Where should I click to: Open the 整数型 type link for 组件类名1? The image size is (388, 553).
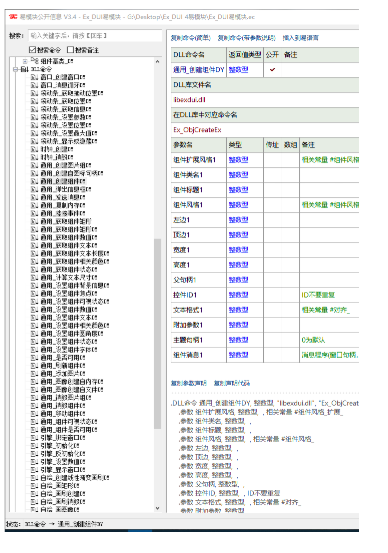coord(238,175)
